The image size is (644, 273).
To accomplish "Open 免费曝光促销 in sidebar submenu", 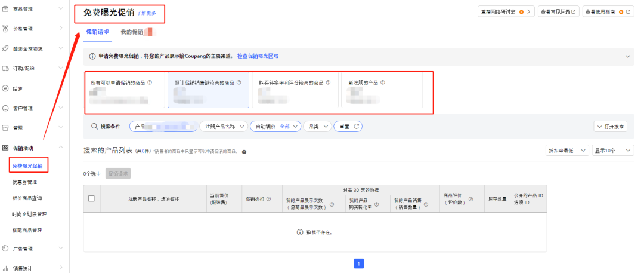I will click(x=27, y=166).
